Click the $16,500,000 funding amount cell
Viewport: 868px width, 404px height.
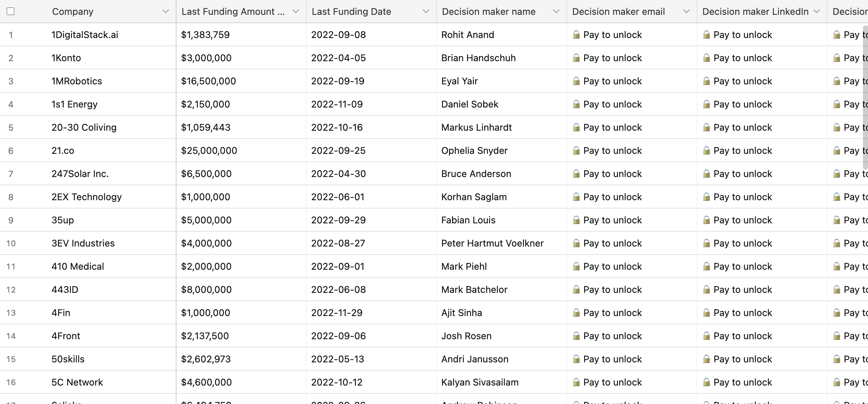click(x=241, y=81)
